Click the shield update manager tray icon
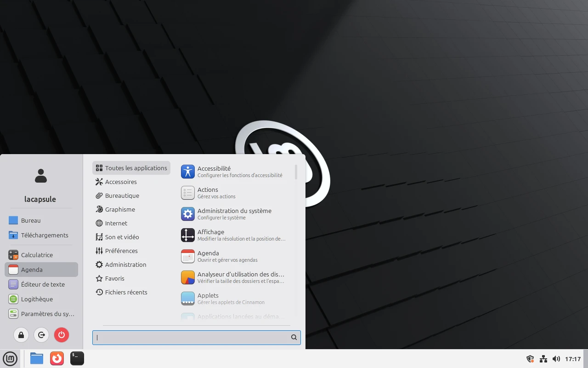Image resolution: width=588 pixels, height=368 pixels. pos(530,359)
